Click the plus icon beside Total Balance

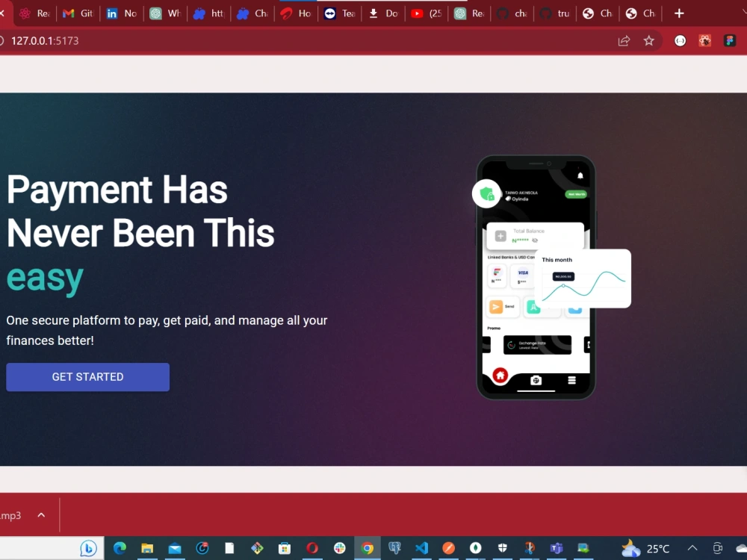tap(500, 235)
